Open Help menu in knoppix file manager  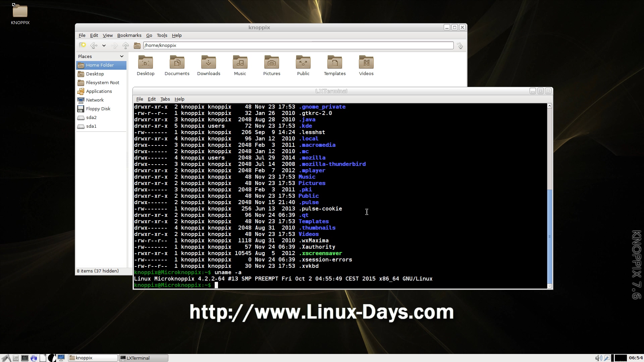177,35
